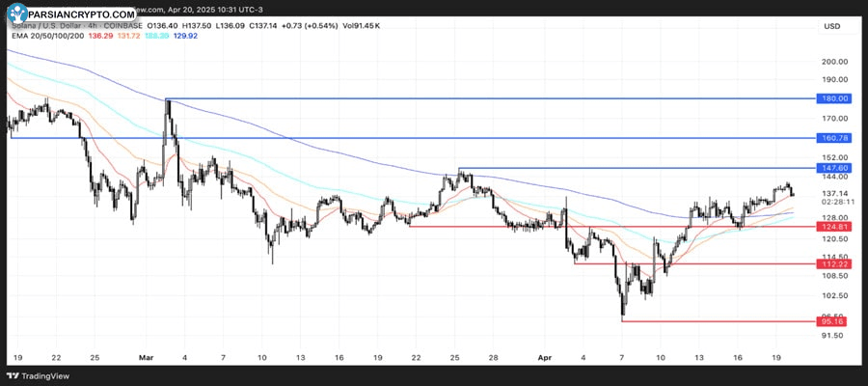The image size is (868, 386).
Task: Click the 152.00 price axis tick
Action: (835, 157)
